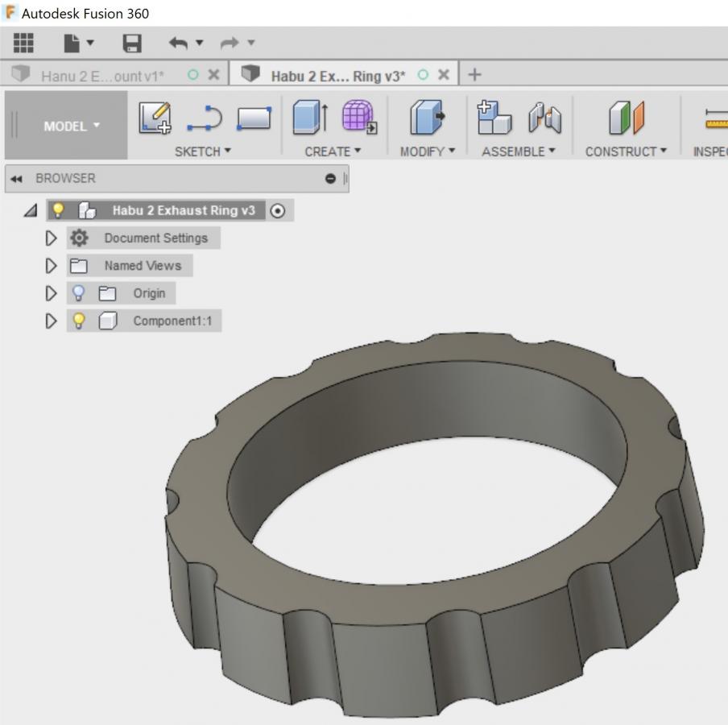The height and width of the screenshot is (725, 728).
Task: Select the Line sketch tool
Action: (x=204, y=118)
